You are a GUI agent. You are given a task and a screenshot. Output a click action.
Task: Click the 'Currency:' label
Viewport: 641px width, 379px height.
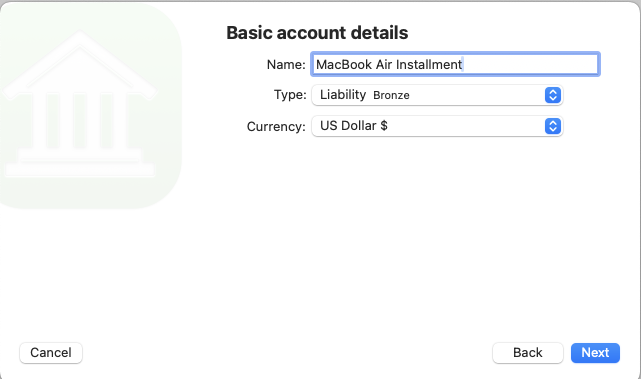276,126
